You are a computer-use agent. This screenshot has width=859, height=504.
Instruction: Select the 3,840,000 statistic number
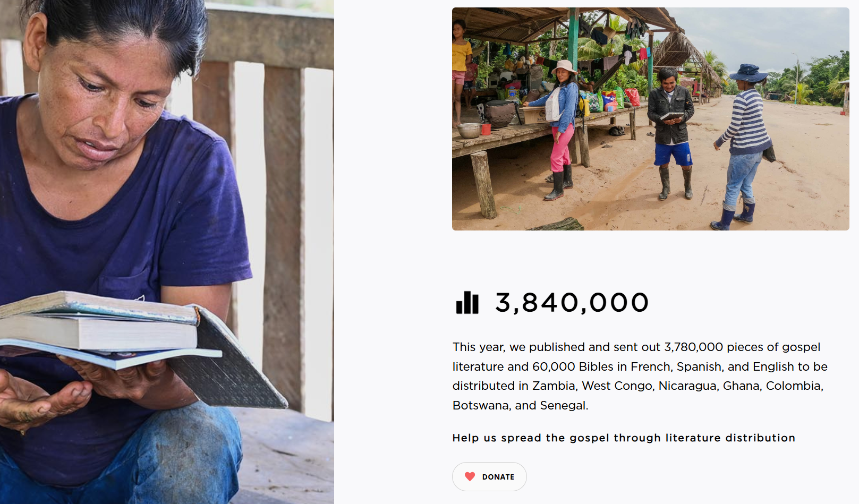[x=572, y=303]
